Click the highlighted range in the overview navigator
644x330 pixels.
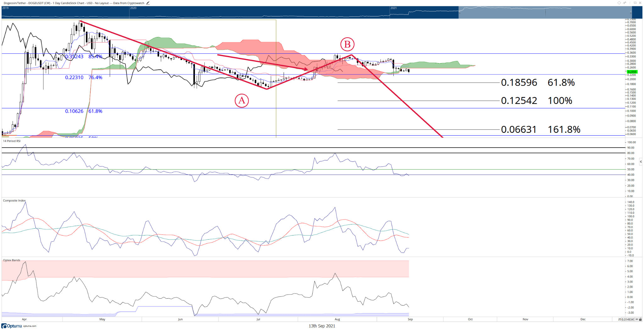[545, 12]
